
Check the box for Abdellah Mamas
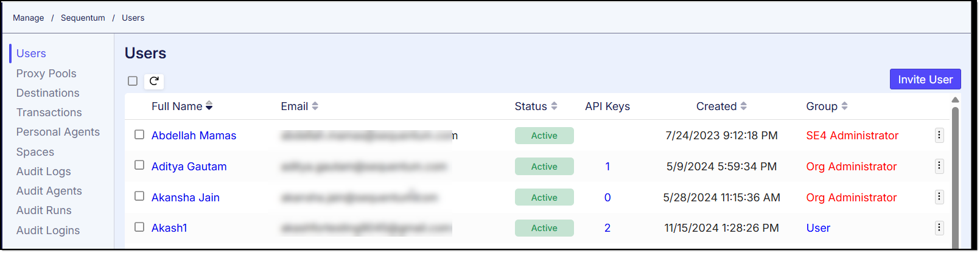coord(139,134)
